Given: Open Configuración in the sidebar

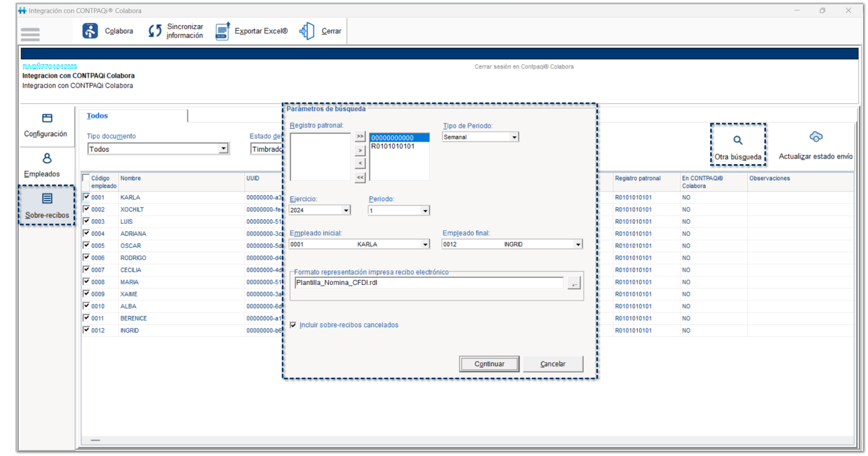Looking at the screenshot, I should tap(47, 119).
